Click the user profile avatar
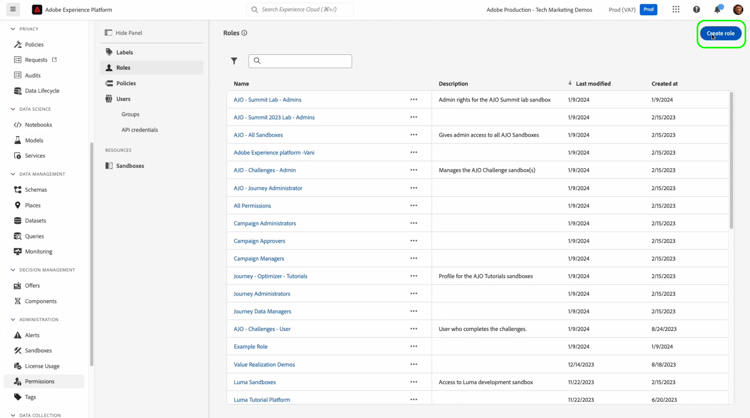Image resolution: width=750 pixels, height=418 pixels. click(739, 10)
